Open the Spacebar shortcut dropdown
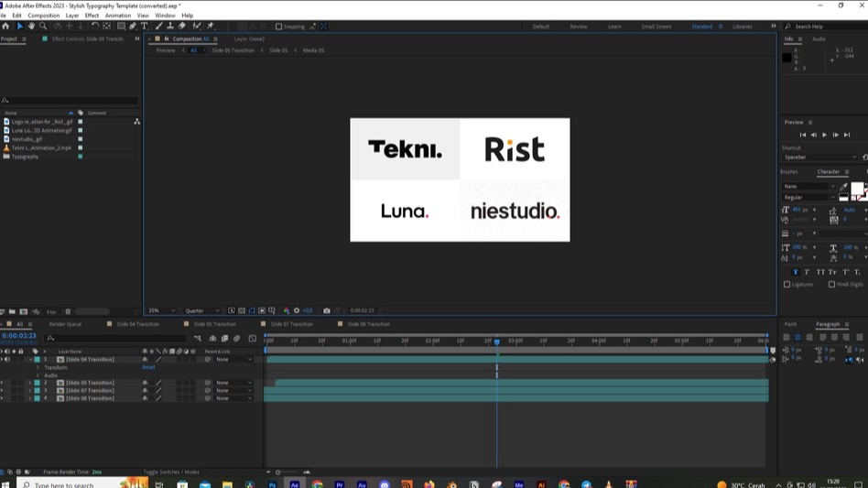The height and width of the screenshot is (488, 868). 819,157
